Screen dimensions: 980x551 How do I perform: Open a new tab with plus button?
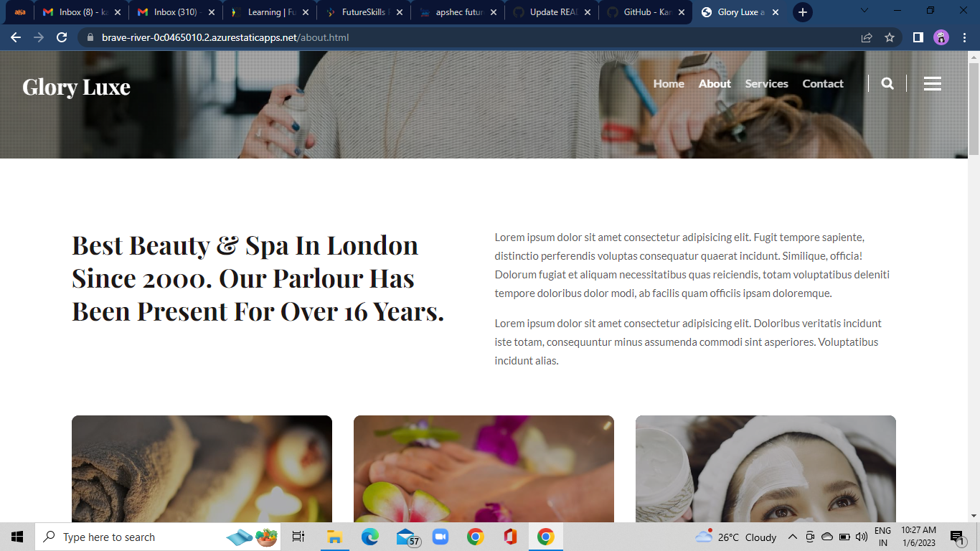803,12
